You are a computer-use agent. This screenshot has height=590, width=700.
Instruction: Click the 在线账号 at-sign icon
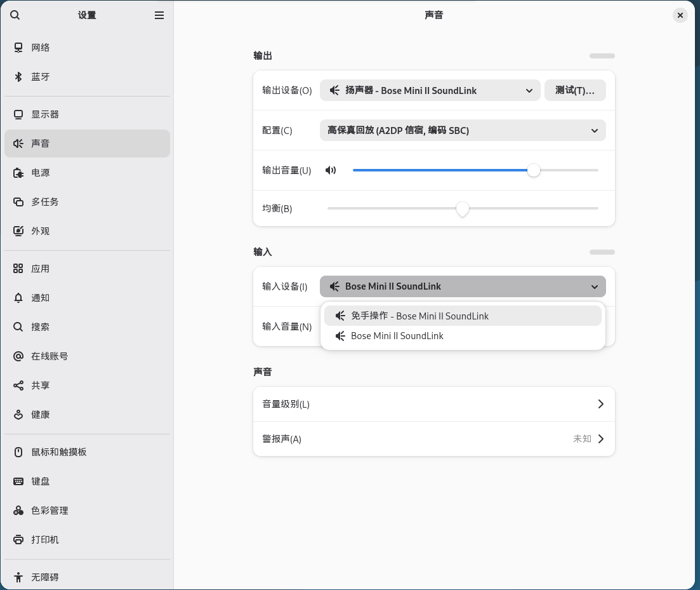point(18,356)
